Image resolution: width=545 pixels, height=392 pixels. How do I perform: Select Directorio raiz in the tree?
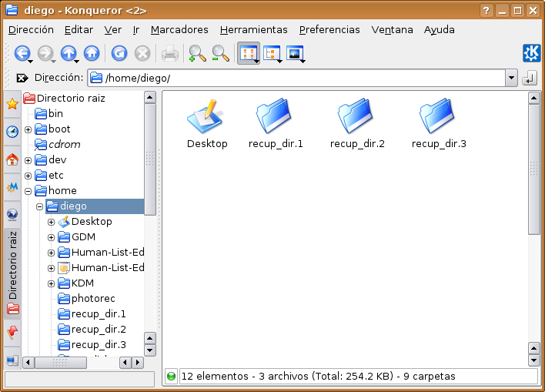click(x=65, y=99)
